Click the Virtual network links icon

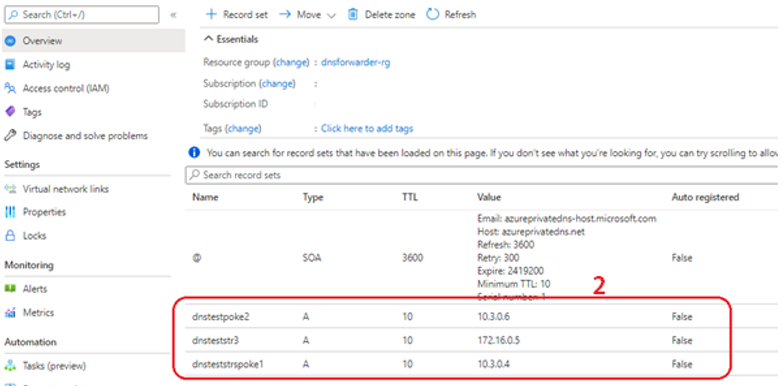pos(9,189)
